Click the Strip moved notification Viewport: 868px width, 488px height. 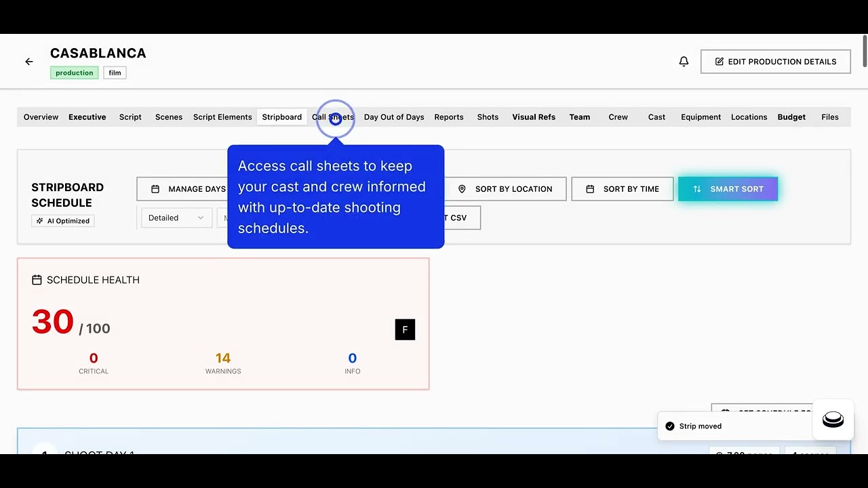point(735,426)
